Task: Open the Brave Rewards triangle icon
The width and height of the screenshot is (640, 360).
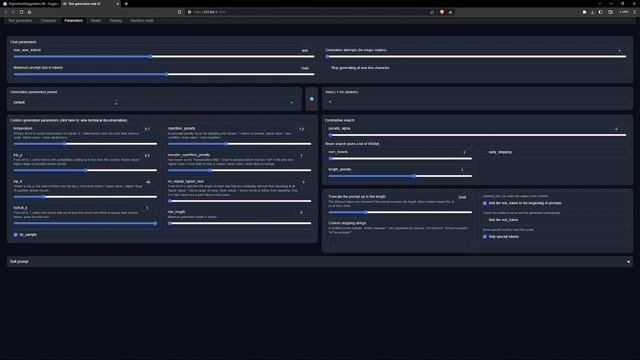Action: [x=451, y=12]
